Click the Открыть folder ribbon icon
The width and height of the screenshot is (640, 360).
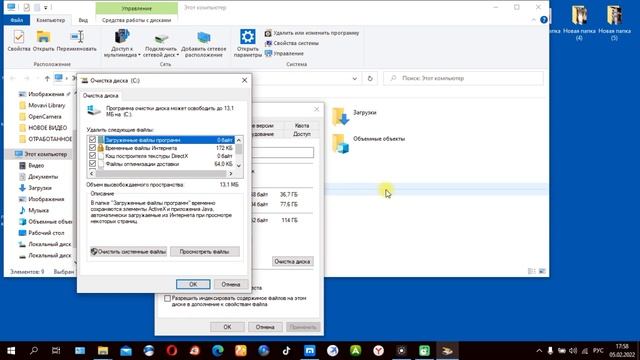(x=43, y=41)
